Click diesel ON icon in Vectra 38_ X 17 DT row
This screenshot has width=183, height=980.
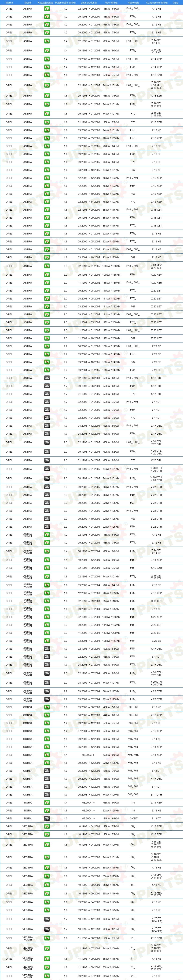(47, 929)
